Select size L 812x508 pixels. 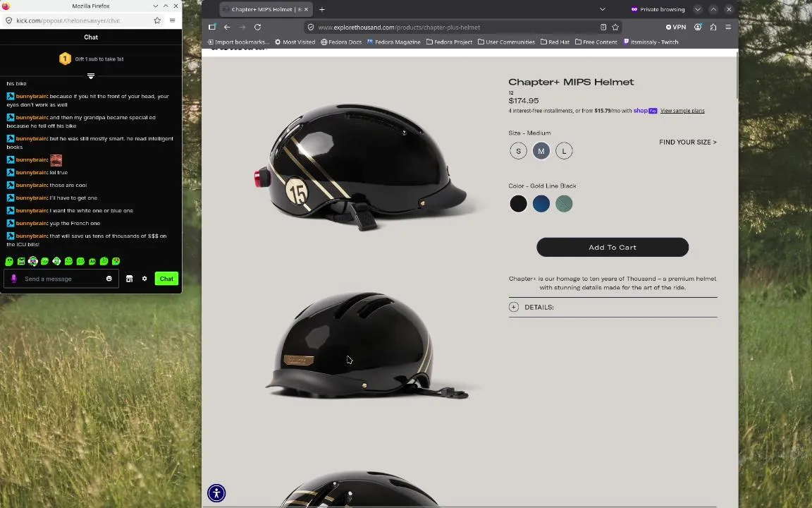[564, 151]
